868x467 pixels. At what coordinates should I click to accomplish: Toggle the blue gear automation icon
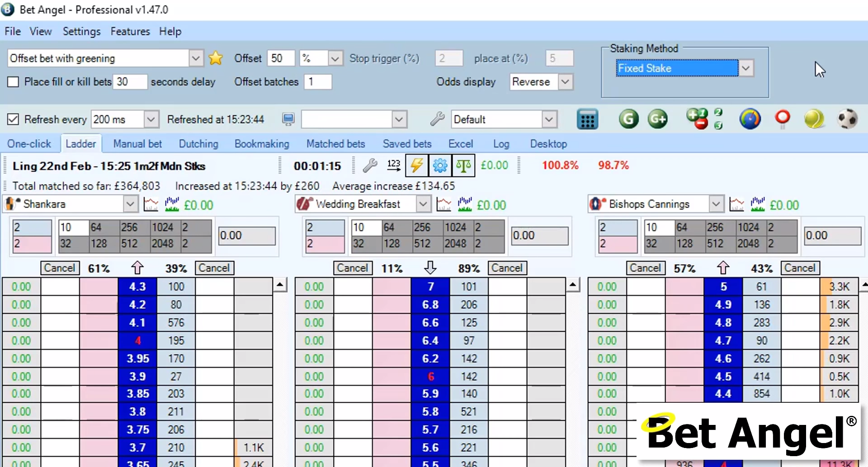point(440,166)
